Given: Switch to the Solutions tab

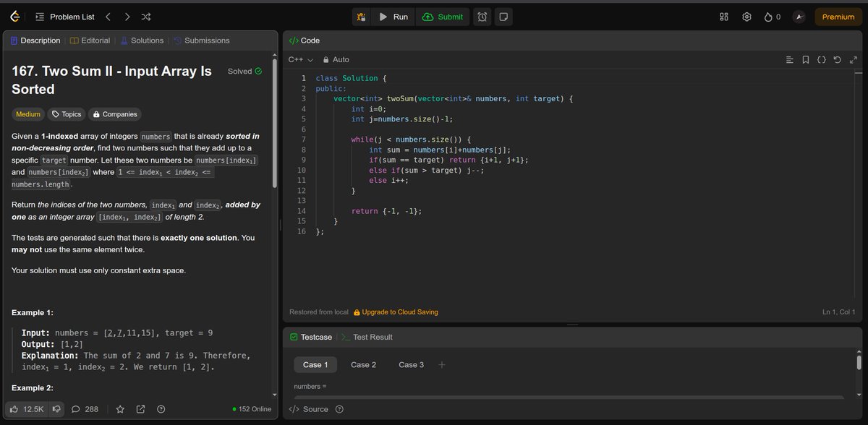Looking at the screenshot, I should pos(142,40).
